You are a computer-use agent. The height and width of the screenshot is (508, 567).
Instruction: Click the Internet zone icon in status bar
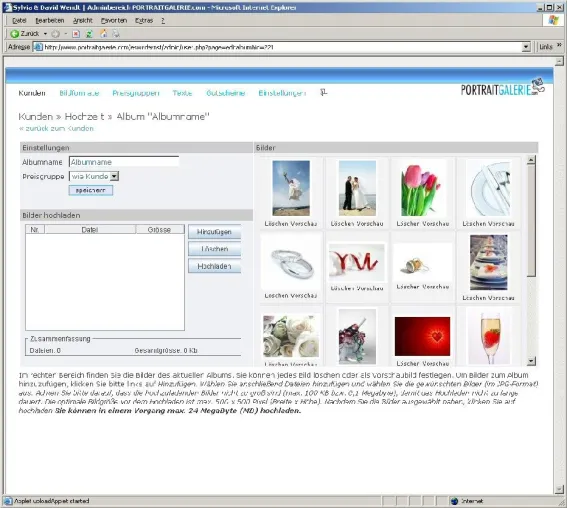click(x=455, y=501)
